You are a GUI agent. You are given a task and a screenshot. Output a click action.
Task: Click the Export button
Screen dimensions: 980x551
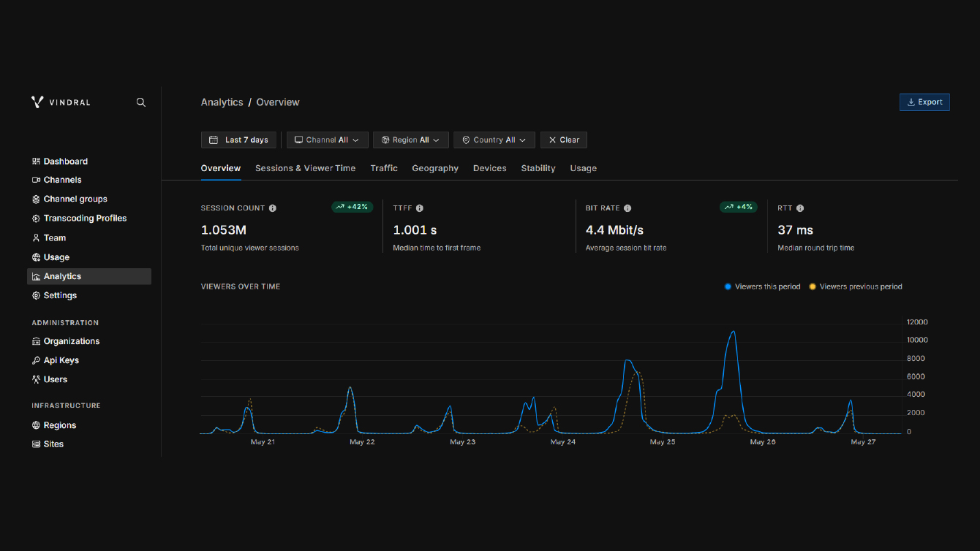[924, 102]
